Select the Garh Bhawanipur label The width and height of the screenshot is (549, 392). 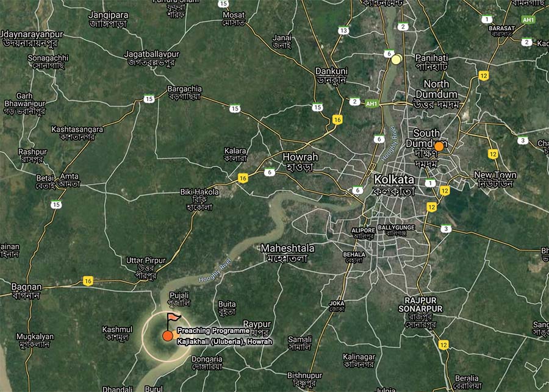point(24,104)
